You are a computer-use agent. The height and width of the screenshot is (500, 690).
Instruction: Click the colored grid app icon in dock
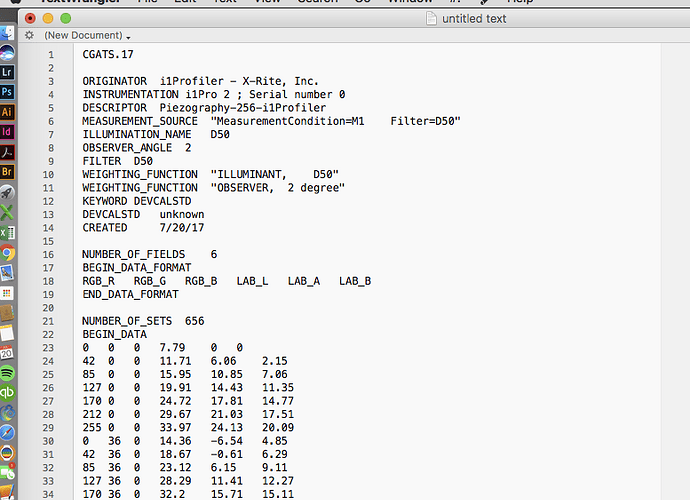pos(7,293)
